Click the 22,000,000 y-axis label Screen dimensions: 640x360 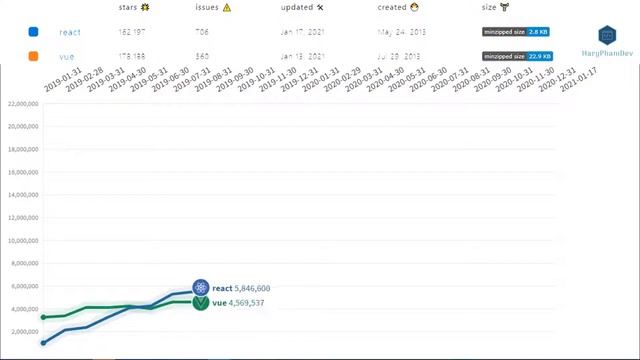coord(23,104)
